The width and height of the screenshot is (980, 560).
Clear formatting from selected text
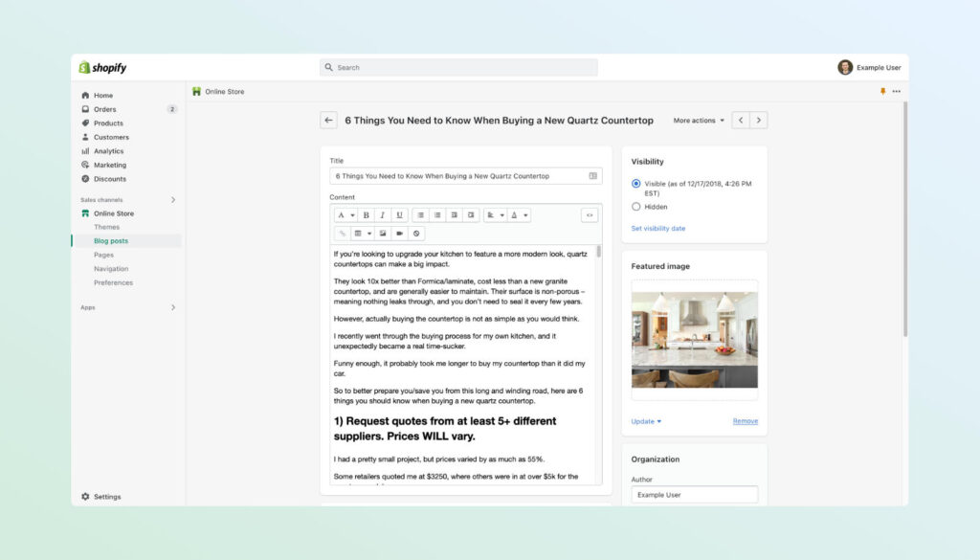pos(417,234)
